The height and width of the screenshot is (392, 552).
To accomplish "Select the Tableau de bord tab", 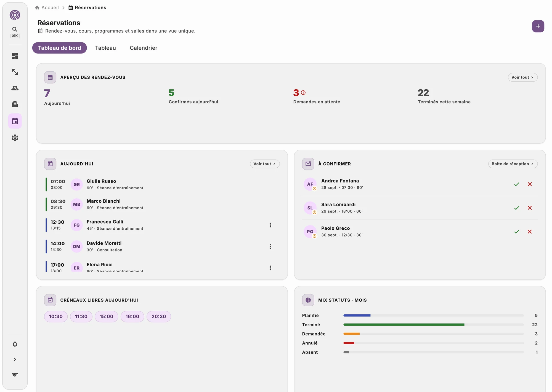I will point(60,48).
